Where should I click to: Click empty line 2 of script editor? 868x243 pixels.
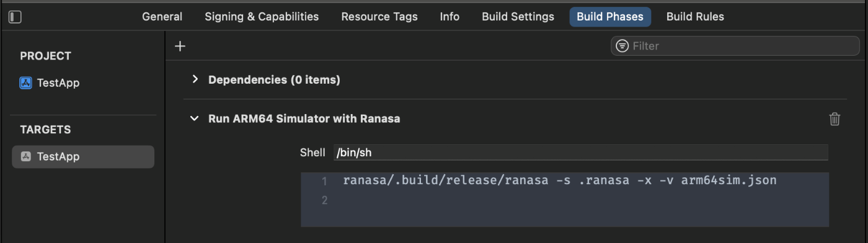click(564, 200)
